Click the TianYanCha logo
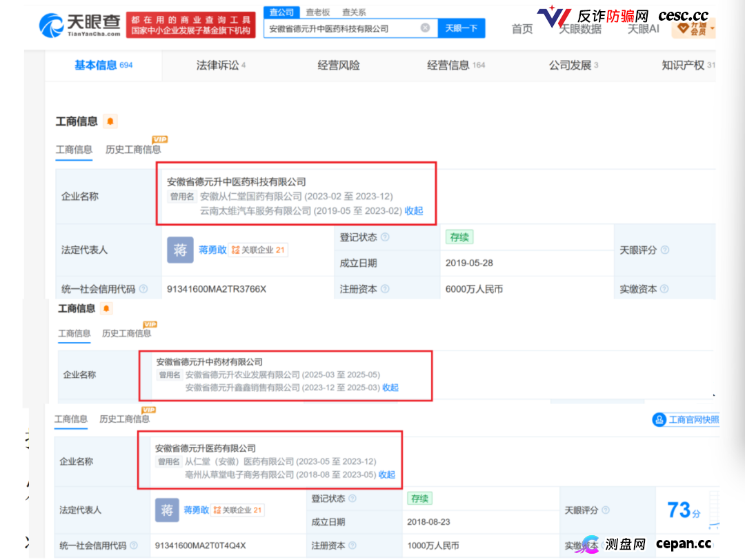Screen dimensions: 745x560 [80, 25]
